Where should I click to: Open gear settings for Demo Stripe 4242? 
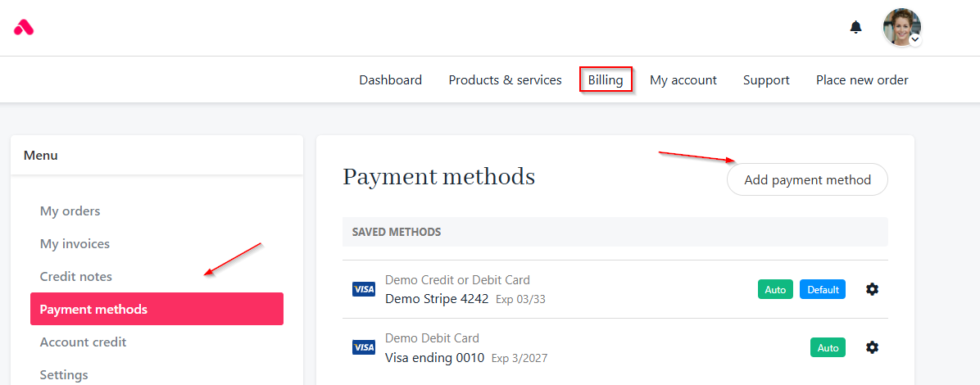(x=872, y=289)
